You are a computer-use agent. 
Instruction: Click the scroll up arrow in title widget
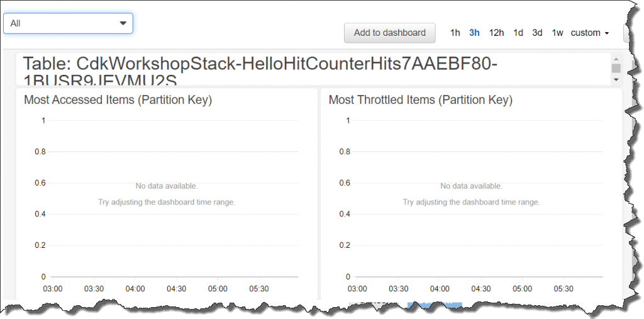click(616, 59)
